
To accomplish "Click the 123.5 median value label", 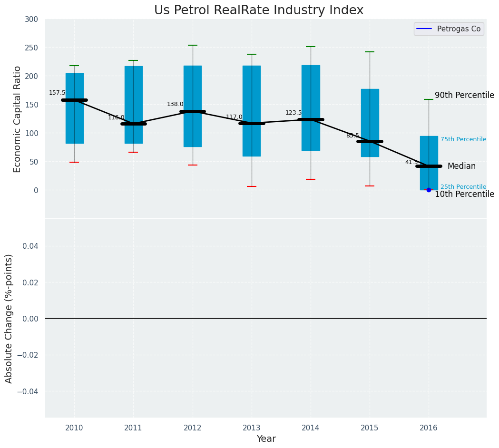I will (x=294, y=113).
